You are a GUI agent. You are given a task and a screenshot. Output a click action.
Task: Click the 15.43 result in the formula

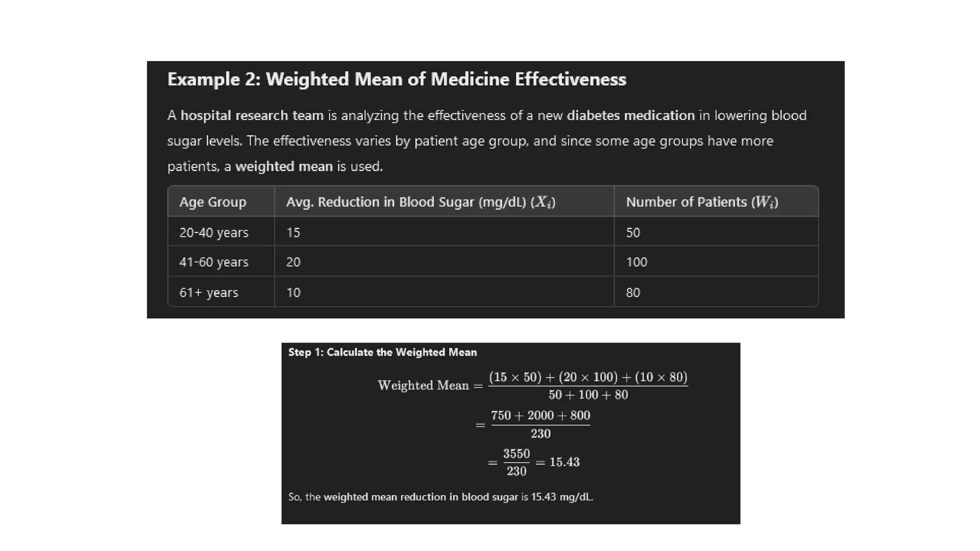pos(564,462)
